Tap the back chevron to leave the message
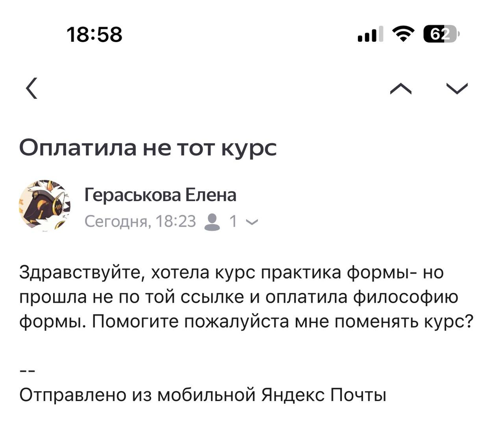Screen dimensions: 504x442 coord(32,88)
